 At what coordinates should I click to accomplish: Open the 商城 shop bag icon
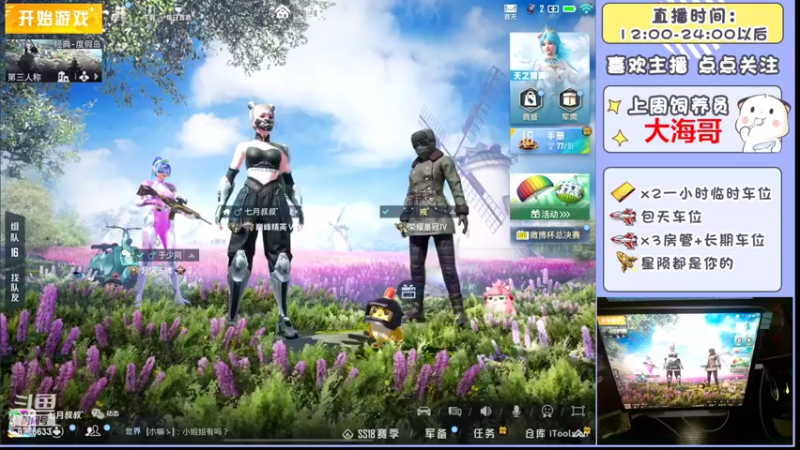(531, 104)
